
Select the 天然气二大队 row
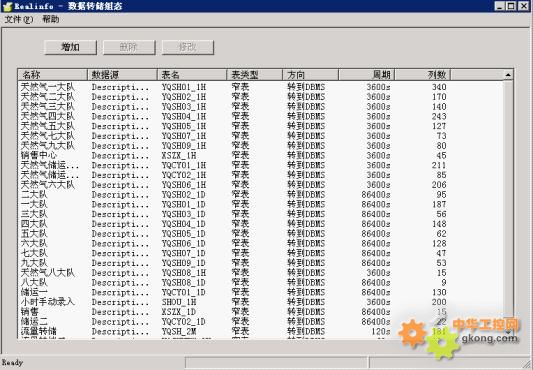[x=260, y=97]
